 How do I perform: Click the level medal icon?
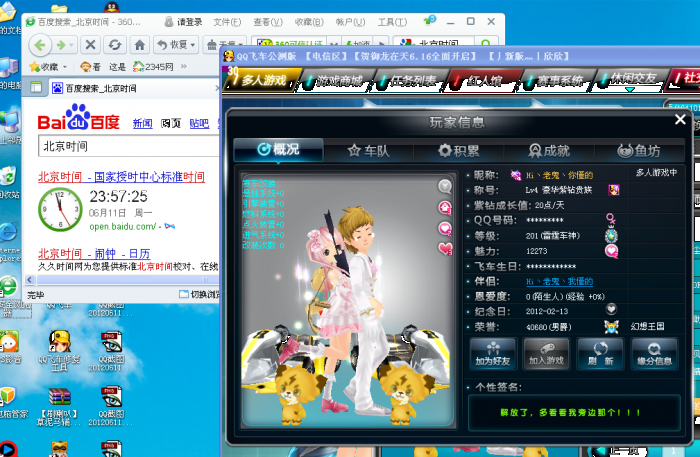611,235
